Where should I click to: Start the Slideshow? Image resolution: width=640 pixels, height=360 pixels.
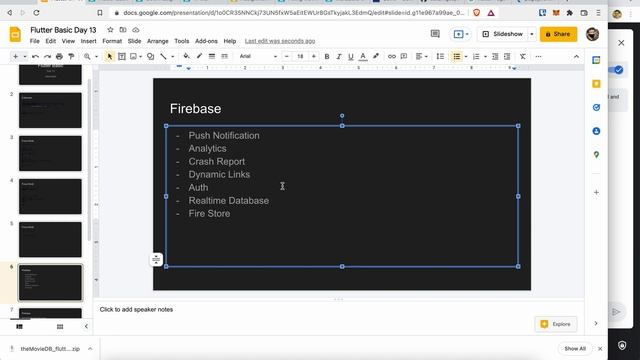[x=503, y=34]
